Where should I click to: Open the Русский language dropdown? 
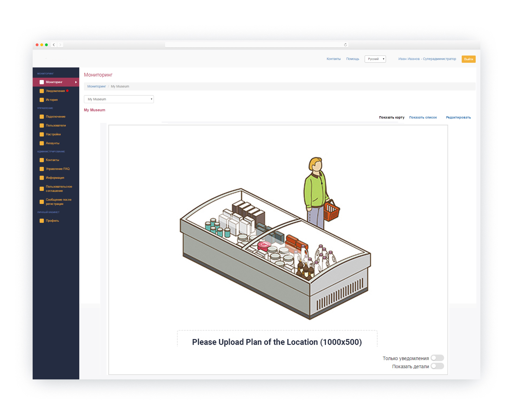(x=375, y=59)
